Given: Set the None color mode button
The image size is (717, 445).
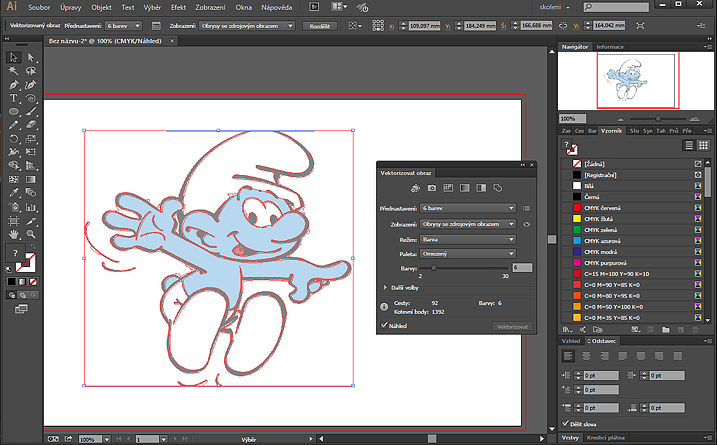Looking at the screenshot, I should (x=33, y=281).
